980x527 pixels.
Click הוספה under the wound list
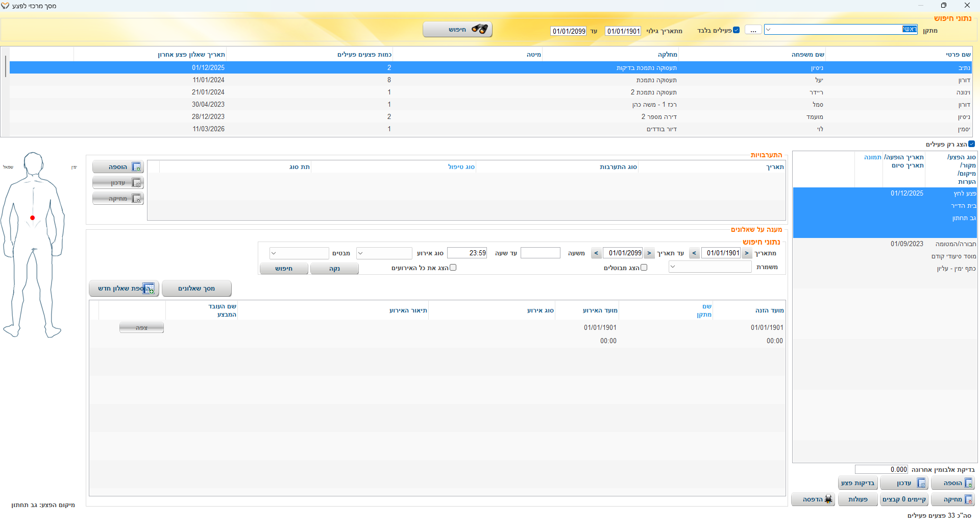[953, 483]
